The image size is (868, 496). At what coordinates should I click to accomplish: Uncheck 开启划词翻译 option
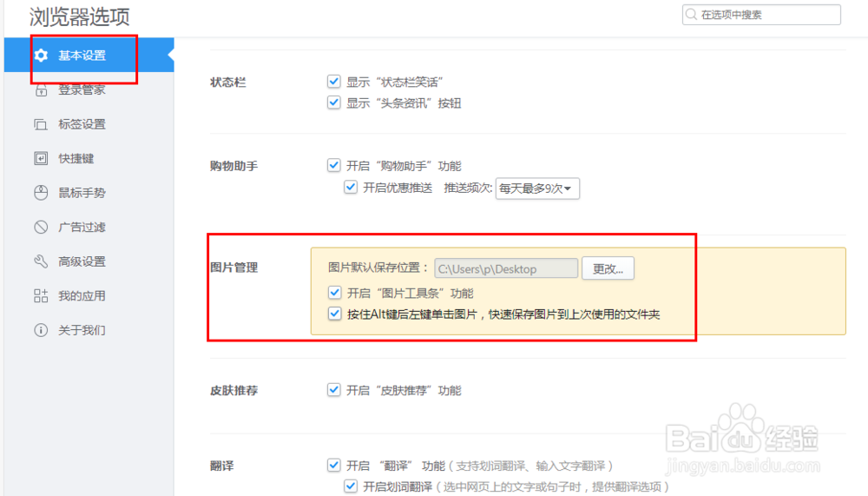point(351,486)
